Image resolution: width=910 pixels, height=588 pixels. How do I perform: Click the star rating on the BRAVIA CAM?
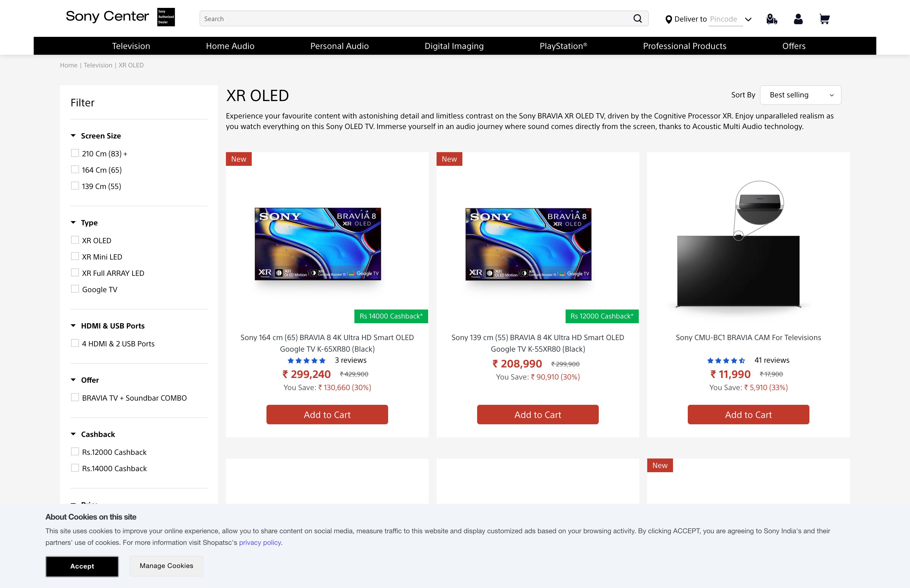click(727, 360)
